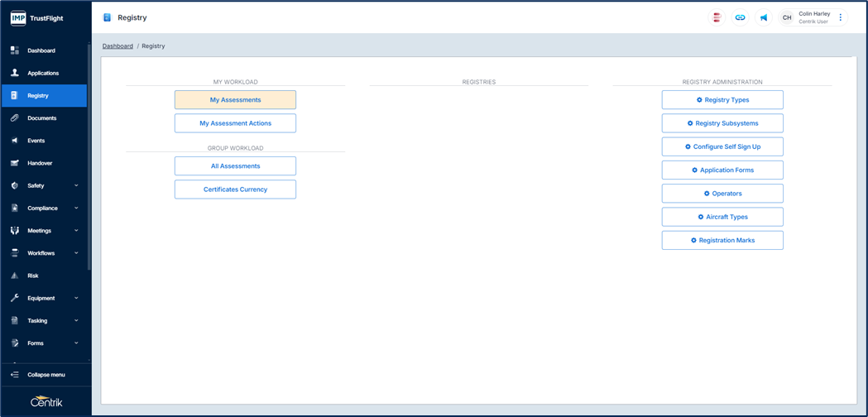Image resolution: width=868 pixels, height=417 pixels.
Task: Click the CH user avatar
Action: click(x=787, y=17)
